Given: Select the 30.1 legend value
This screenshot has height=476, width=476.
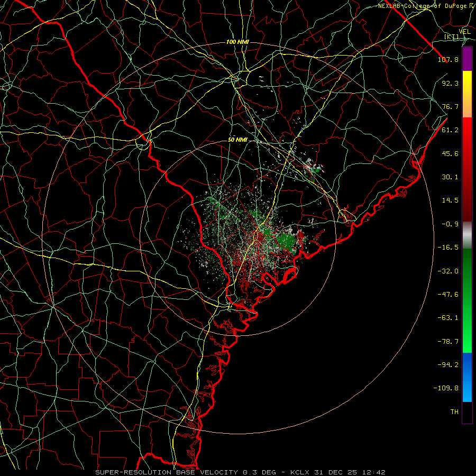Looking at the screenshot, I should [x=450, y=177].
